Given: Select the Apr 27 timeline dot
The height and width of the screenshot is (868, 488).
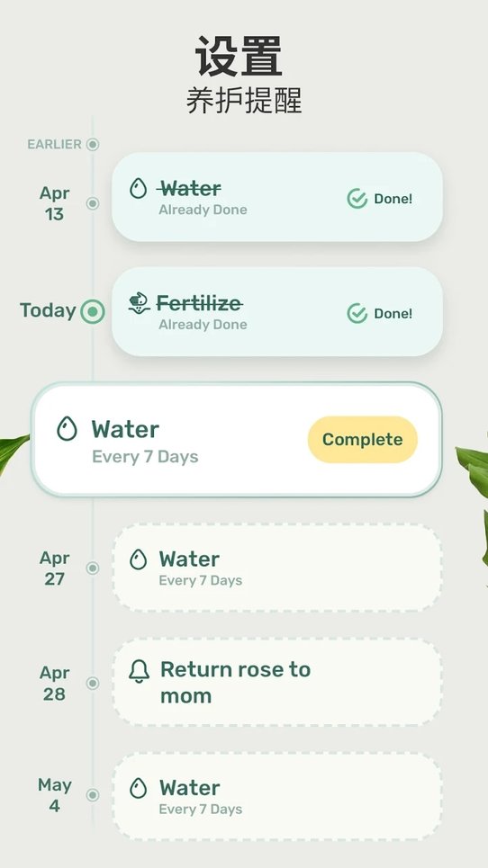Looking at the screenshot, I should tap(93, 568).
